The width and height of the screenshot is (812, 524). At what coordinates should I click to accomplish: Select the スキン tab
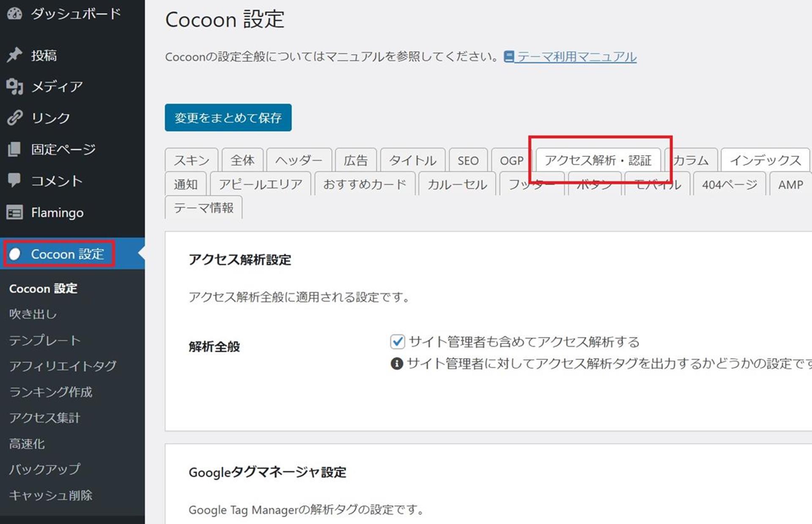click(x=191, y=161)
